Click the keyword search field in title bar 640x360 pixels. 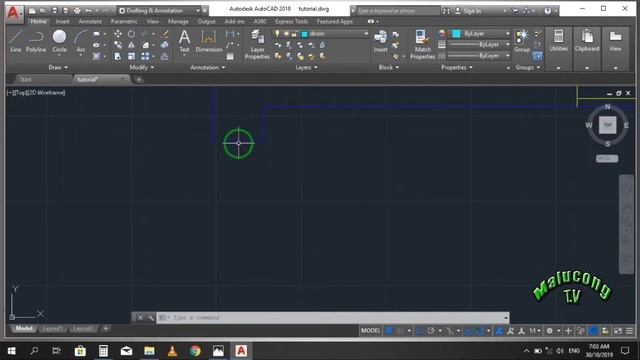398,11
